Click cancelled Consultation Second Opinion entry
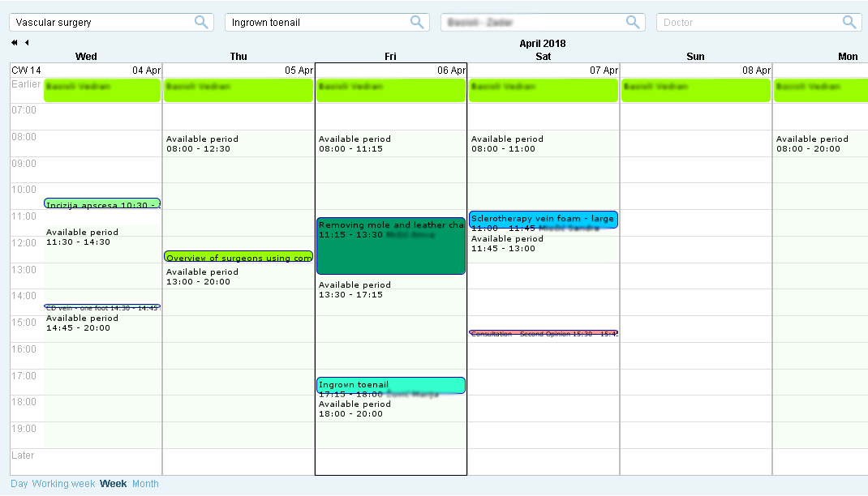 (543, 333)
